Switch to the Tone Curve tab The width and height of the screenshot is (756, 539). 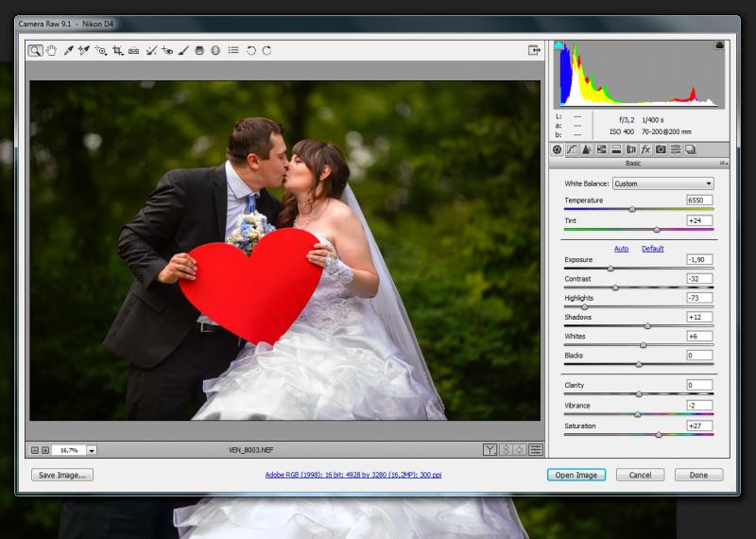point(572,149)
